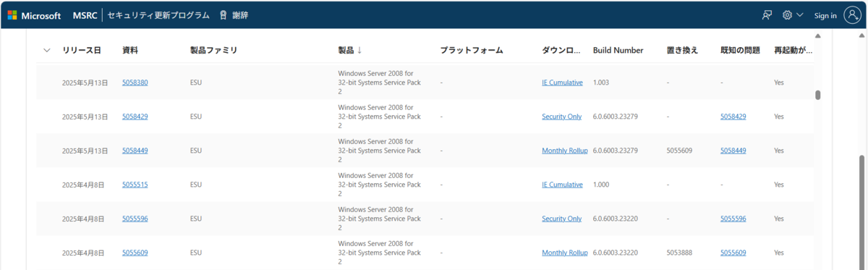Screen dimensions: 868x270
Task: Open セキュリティ更新プログラム menu item
Action: pyautogui.click(x=158, y=15)
